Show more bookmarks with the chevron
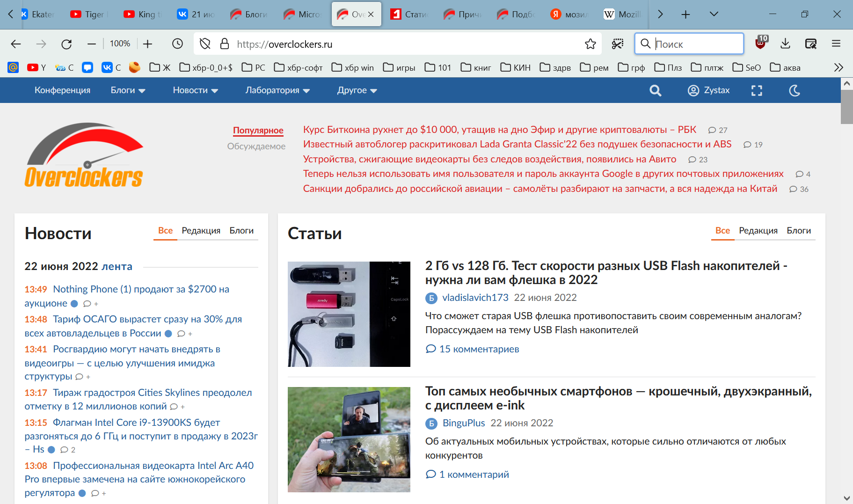This screenshot has width=853, height=504. click(x=838, y=67)
